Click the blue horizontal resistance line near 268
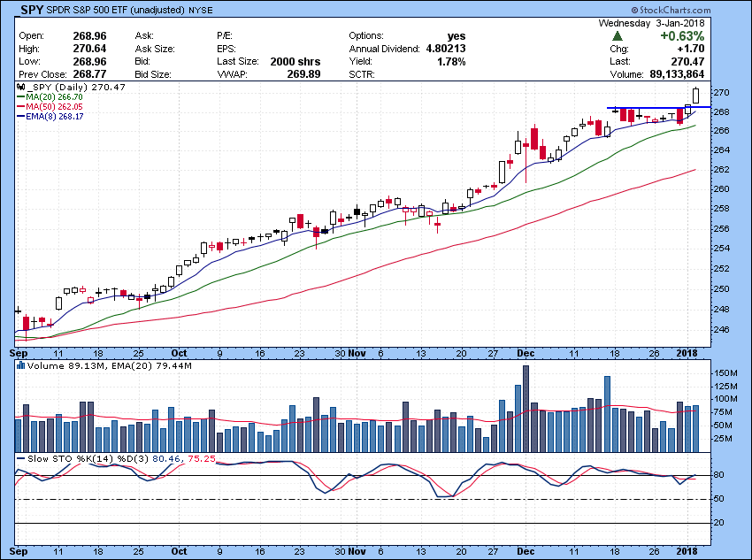 pyautogui.click(x=658, y=107)
